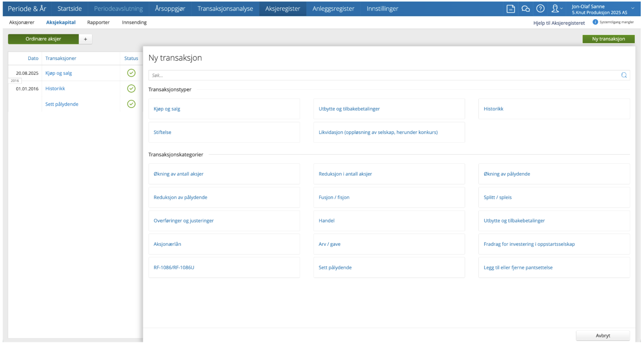
Task: Click the status checkmark for Historikk row
Action: click(x=131, y=88)
